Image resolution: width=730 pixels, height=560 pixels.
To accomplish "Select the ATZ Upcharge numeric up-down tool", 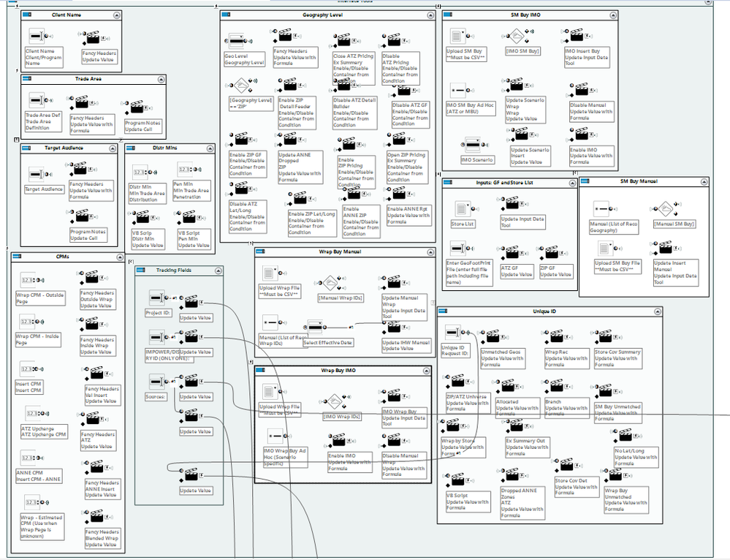I will click(32, 413).
